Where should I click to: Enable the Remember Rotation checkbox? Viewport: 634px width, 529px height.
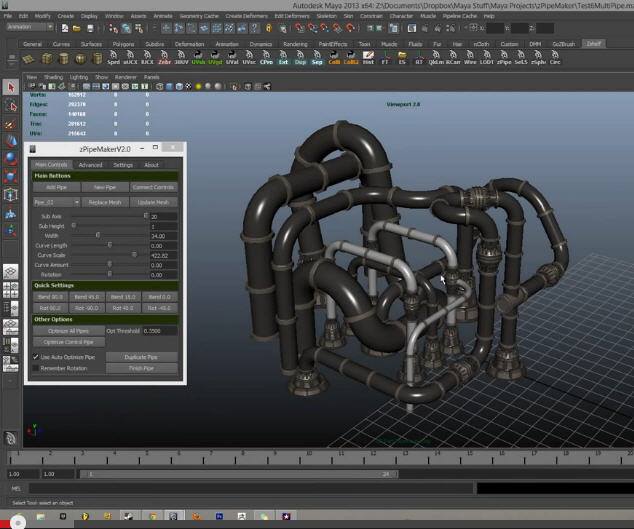[x=35, y=368]
